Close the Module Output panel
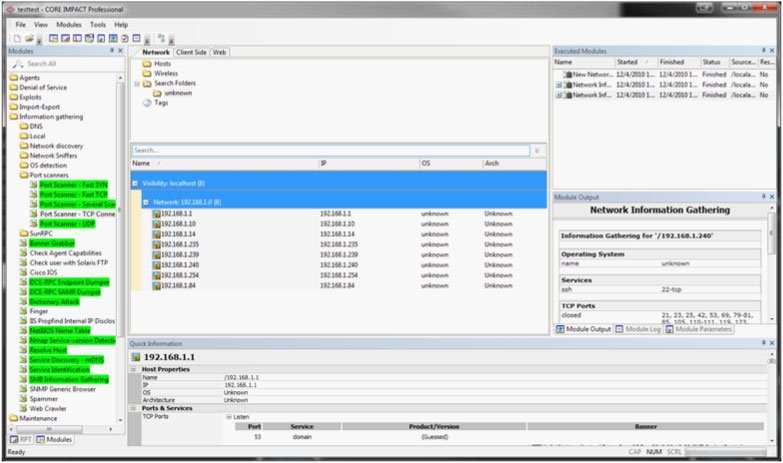This screenshot has width=783, height=463. click(x=772, y=197)
